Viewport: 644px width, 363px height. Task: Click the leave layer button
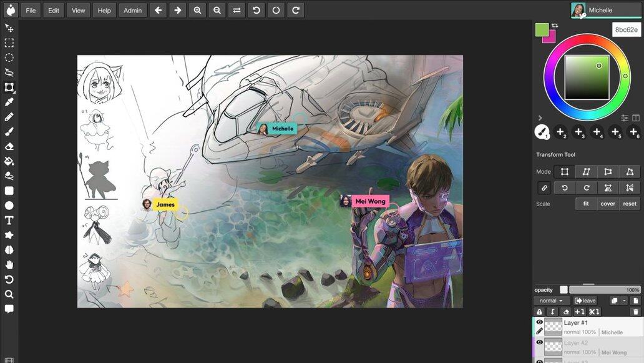[585, 301]
